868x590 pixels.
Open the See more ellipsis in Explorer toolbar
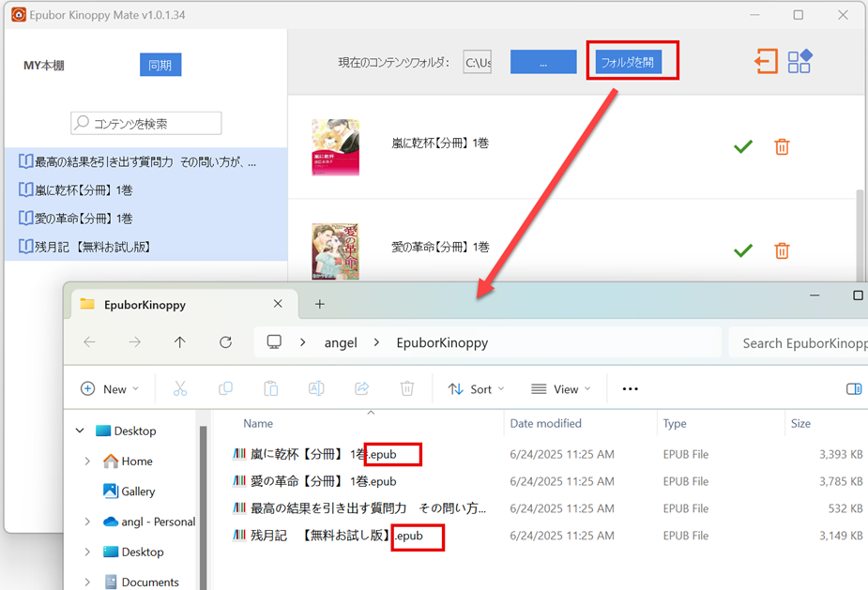630,389
